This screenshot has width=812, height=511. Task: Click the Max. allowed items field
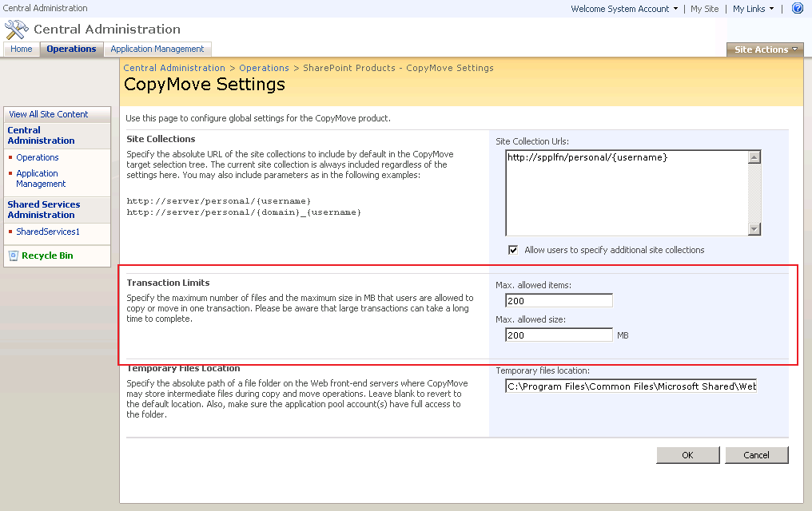click(x=559, y=300)
